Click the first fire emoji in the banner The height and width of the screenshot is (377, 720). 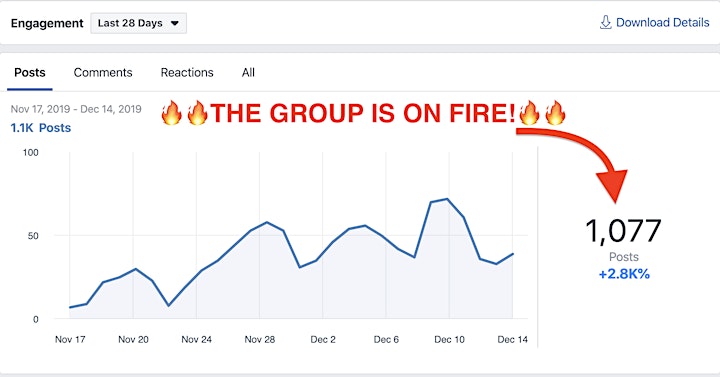tap(172, 113)
